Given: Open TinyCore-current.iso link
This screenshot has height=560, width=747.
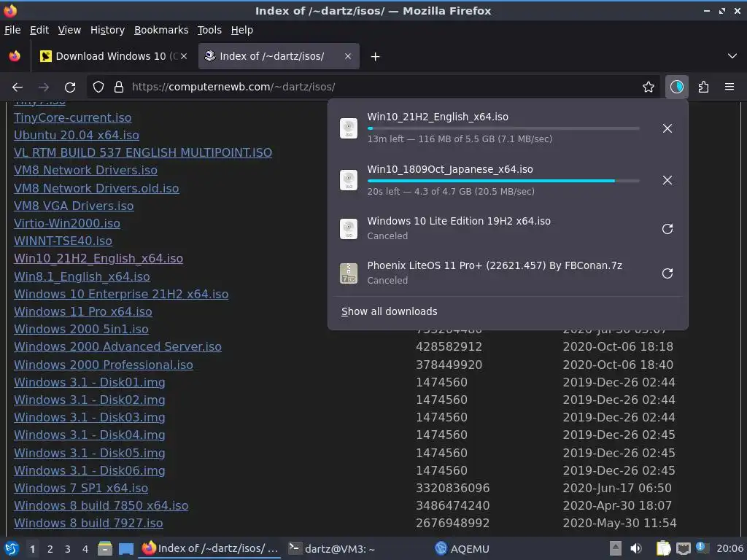Looking at the screenshot, I should (73, 117).
